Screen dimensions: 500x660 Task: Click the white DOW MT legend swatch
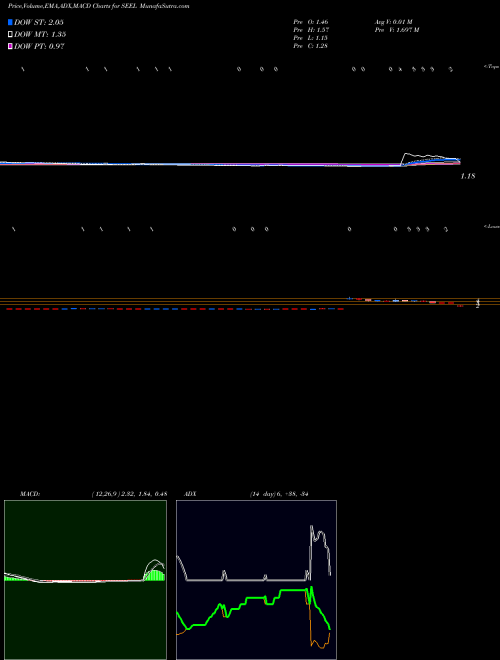10,34
